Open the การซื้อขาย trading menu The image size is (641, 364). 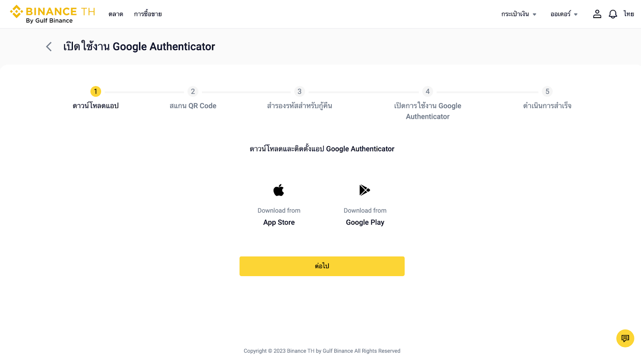148,14
